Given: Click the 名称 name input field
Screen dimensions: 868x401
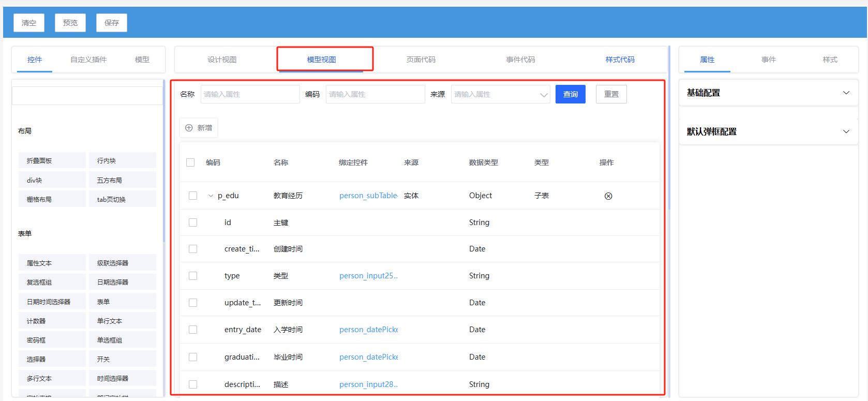Looking at the screenshot, I should [250, 94].
